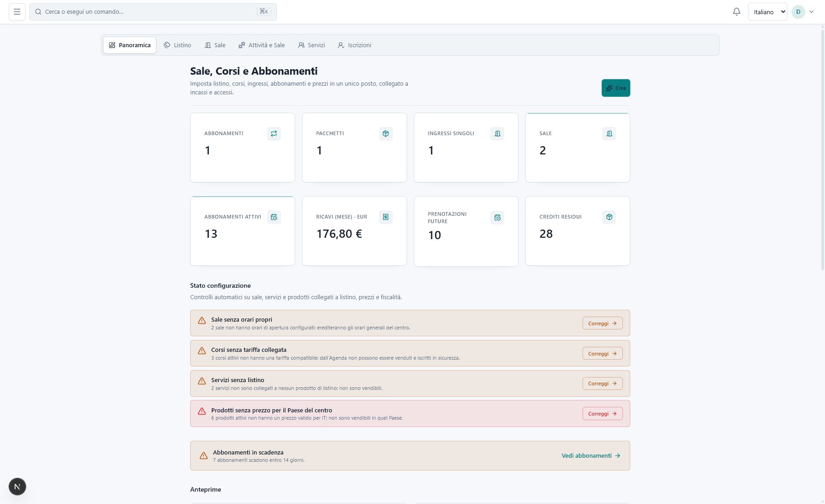Viewport: 825px width, 504px height.
Task: Switch to the Attività e Sale tab
Action: click(x=262, y=45)
